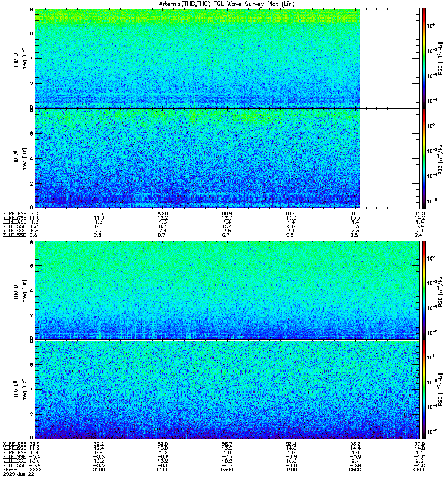This screenshot has height=478, width=448.
Task: Click the 'Y_RE_GSE' label below the THC panels
Action: (x=14, y=448)
